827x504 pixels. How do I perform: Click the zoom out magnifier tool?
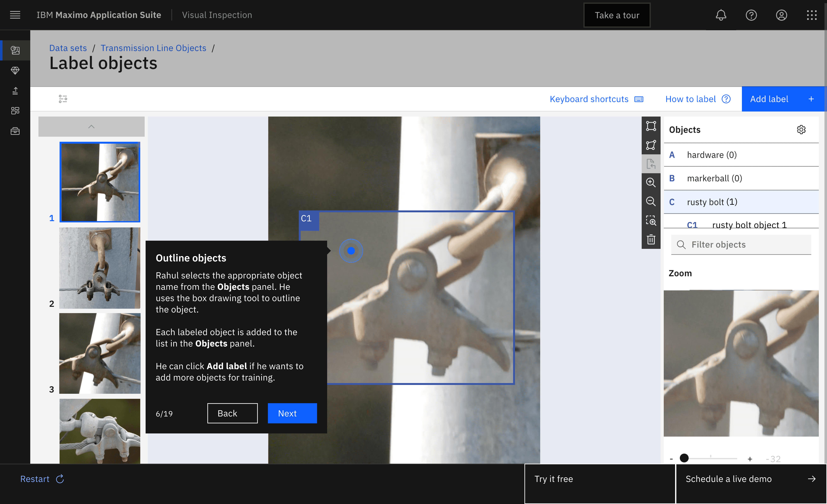click(651, 201)
